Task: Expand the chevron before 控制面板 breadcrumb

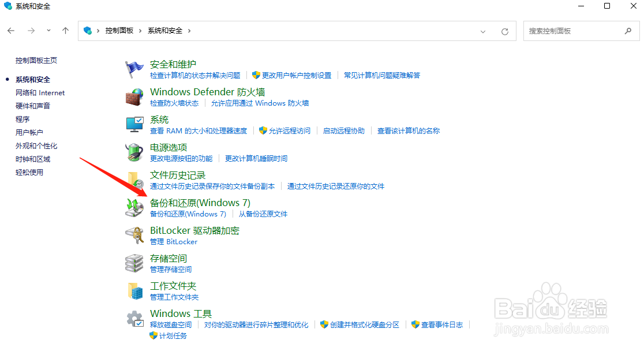Action: (x=98, y=31)
